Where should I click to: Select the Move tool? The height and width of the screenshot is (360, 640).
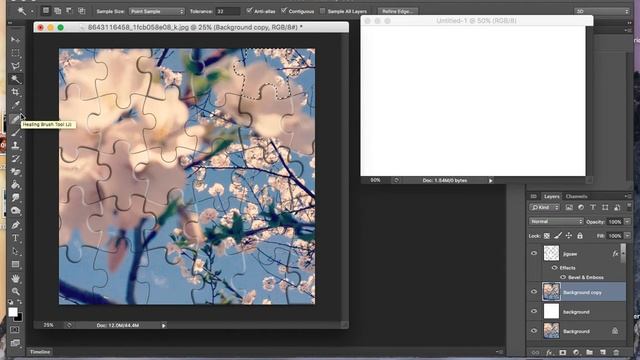[16, 40]
